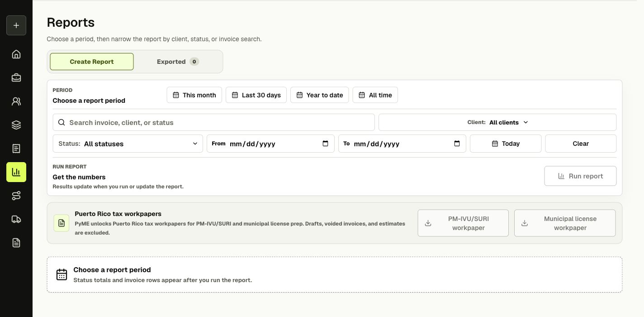Image resolution: width=644 pixels, height=317 pixels.
Task: Download the PM-IVU/SURI workpaper
Action: [x=463, y=223]
